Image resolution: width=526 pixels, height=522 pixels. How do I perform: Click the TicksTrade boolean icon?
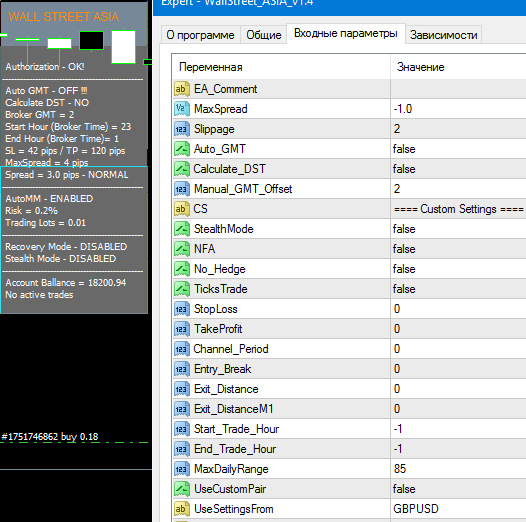[x=182, y=289]
